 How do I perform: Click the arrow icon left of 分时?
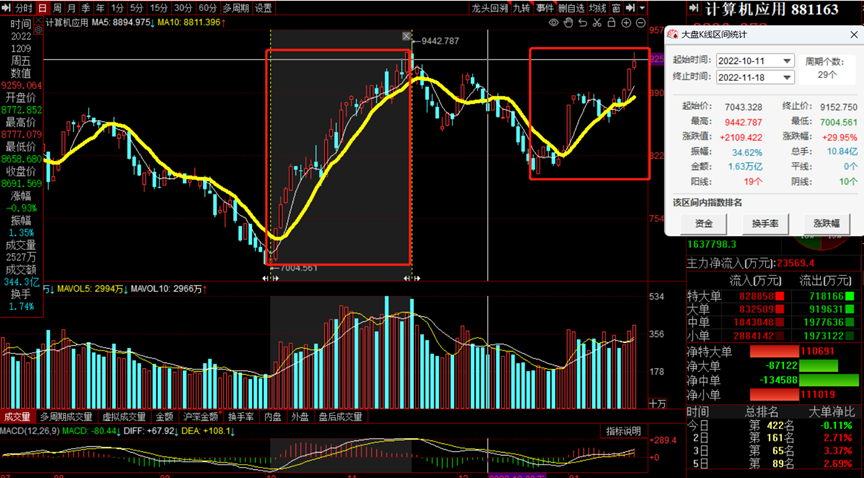pos(8,7)
